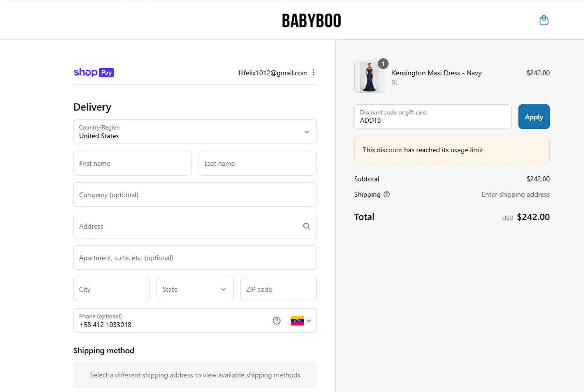Click the Subtotal label
This screenshot has height=392, width=584.
point(366,179)
